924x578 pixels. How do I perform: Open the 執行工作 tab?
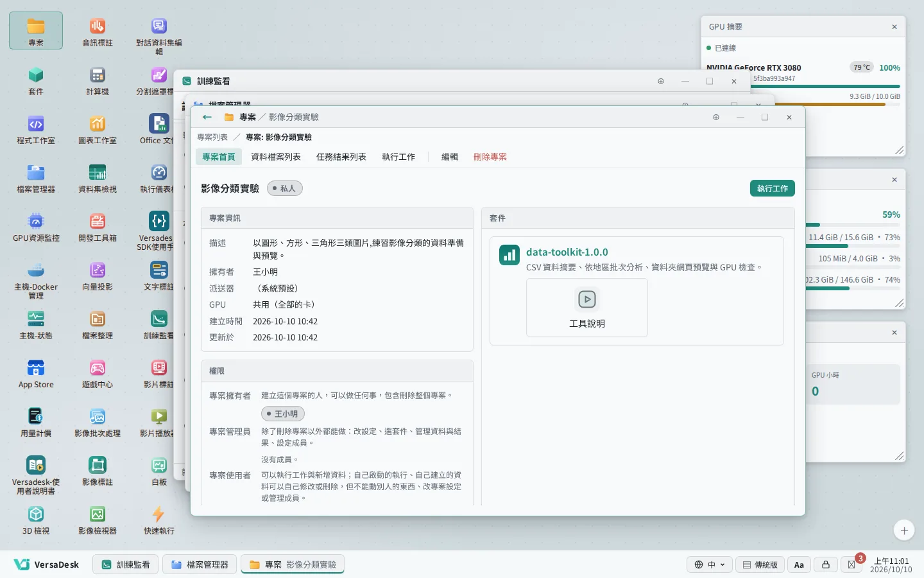398,157
